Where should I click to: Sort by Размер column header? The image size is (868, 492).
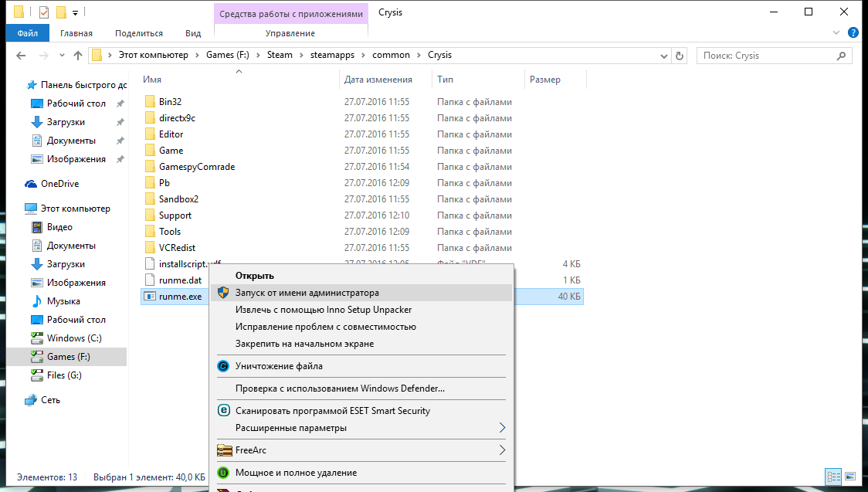click(x=544, y=79)
